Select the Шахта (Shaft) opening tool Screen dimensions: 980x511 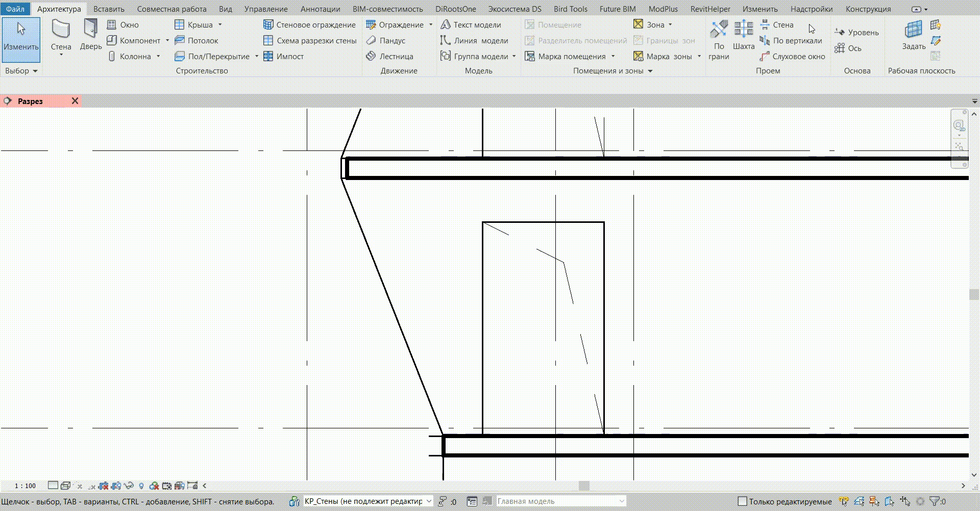743,36
